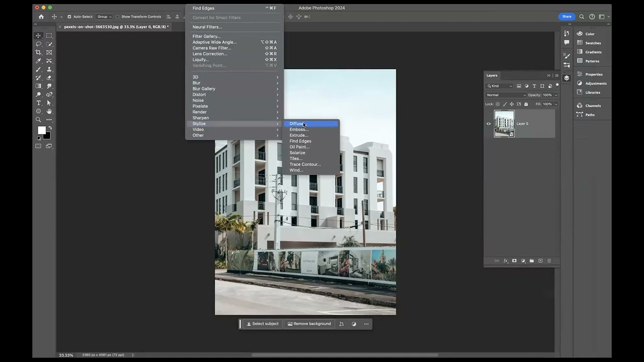Screen dimensions: 644x362
Task: Expand the Blur submenu
Action: coord(234,83)
